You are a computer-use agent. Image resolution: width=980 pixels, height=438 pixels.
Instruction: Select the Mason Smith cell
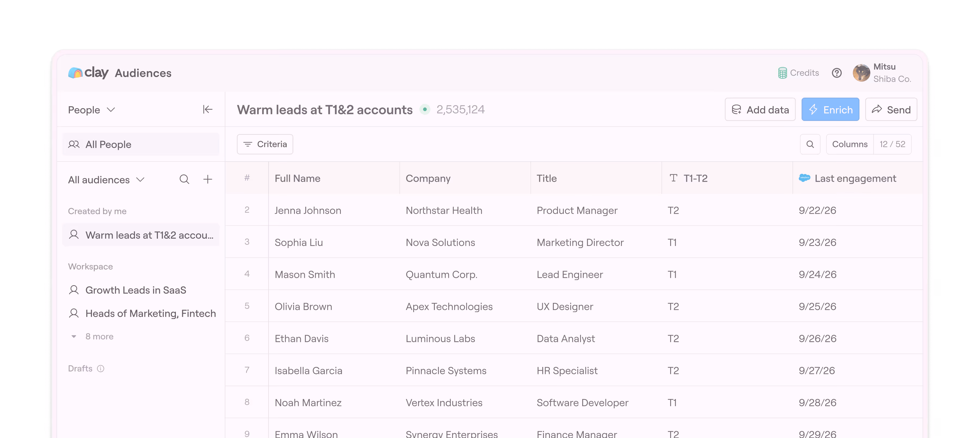[x=334, y=274]
